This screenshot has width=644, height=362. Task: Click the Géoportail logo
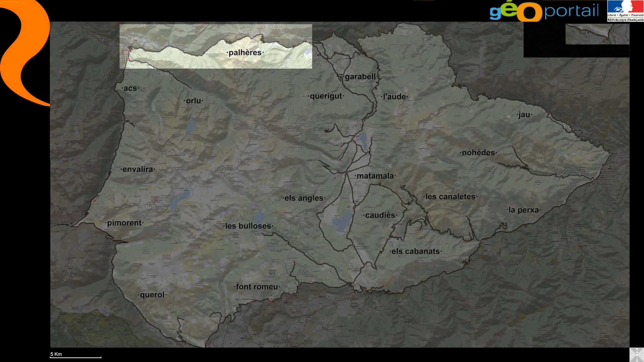click(x=544, y=11)
